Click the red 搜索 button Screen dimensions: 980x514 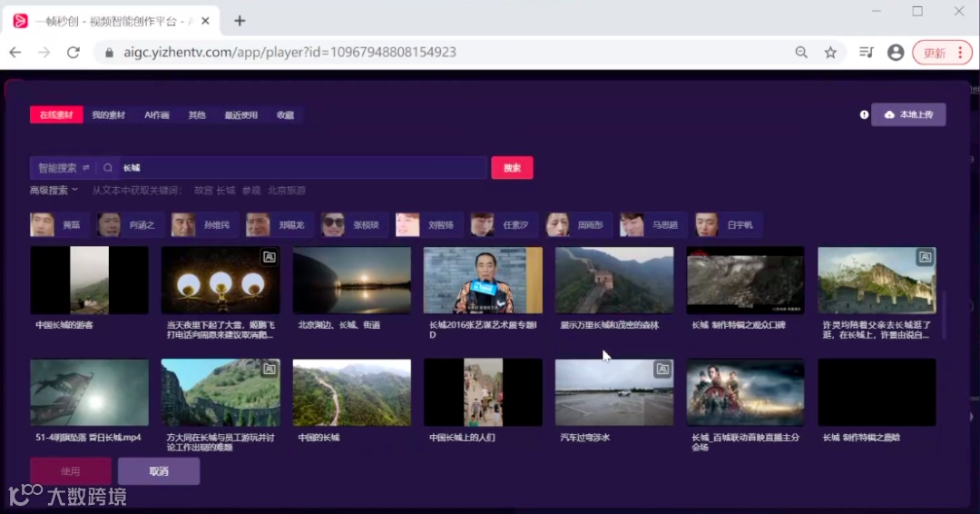[512, 168]
